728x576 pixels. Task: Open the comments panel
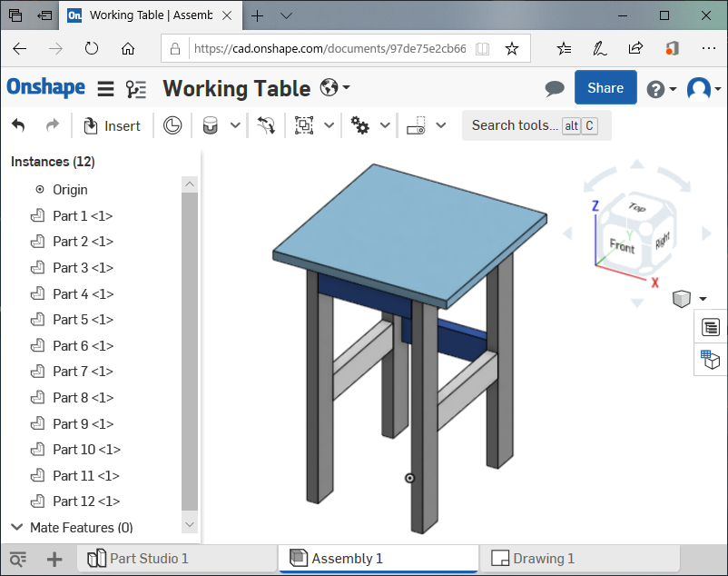555,88
